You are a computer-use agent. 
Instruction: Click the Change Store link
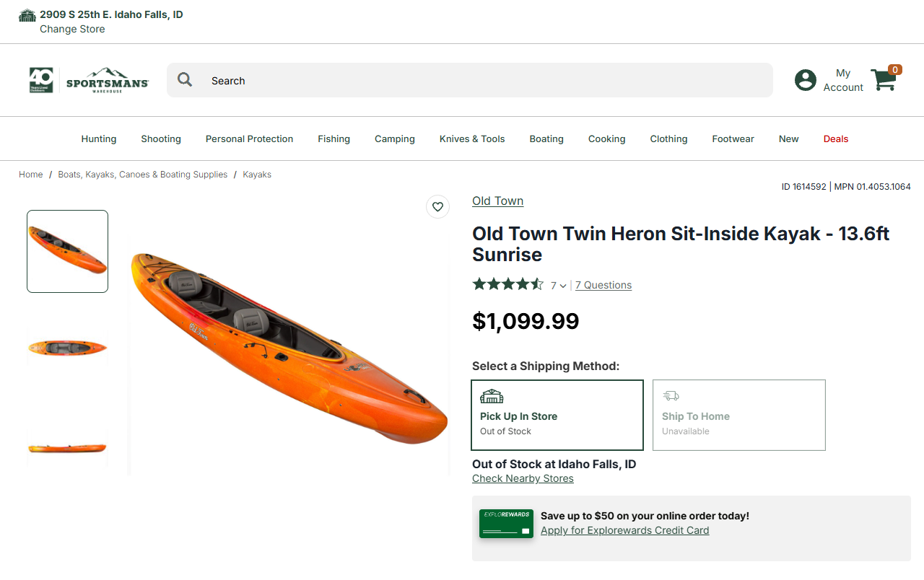click(72, 29)
